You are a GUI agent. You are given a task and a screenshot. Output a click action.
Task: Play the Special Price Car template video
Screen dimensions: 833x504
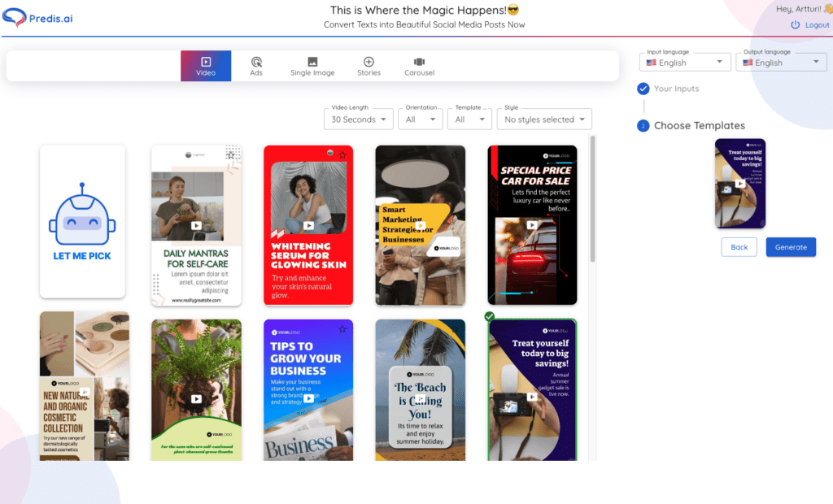coord(532,225)
